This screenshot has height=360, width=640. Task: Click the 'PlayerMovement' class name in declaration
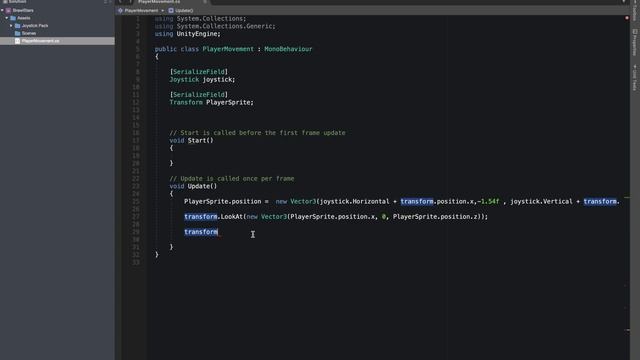[228, 49]
